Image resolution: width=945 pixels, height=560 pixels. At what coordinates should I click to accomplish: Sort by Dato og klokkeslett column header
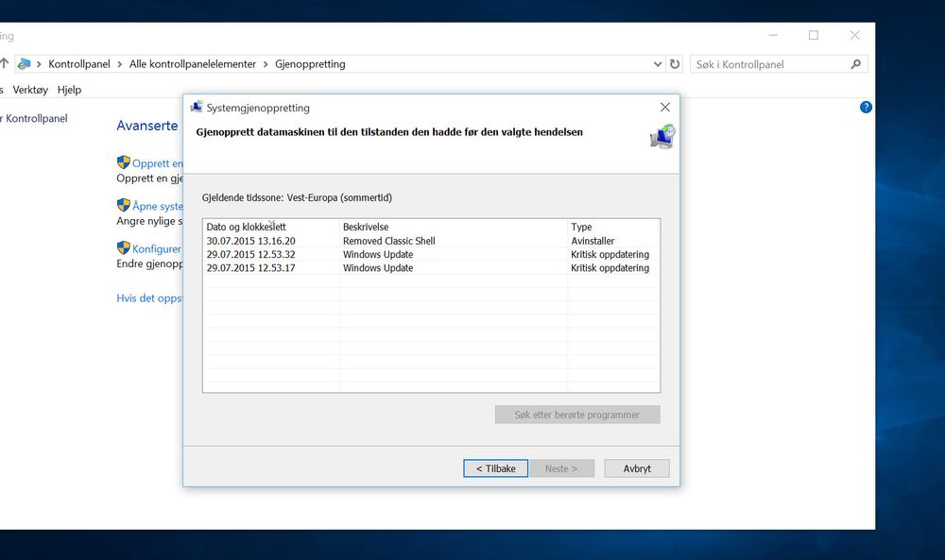pyautogui.click(x=271, y=227)
